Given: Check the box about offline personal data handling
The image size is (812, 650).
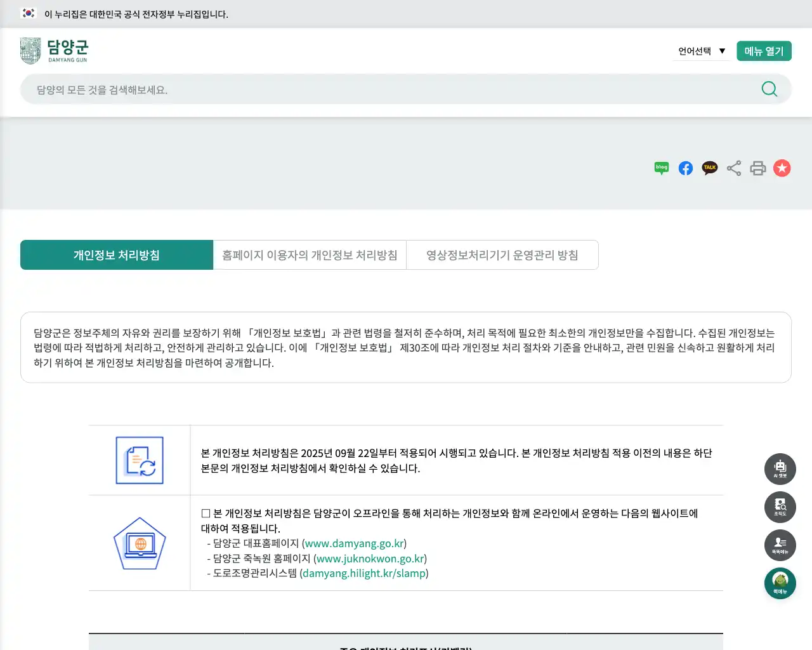Looking at the screenshot, I should point(206,513).
